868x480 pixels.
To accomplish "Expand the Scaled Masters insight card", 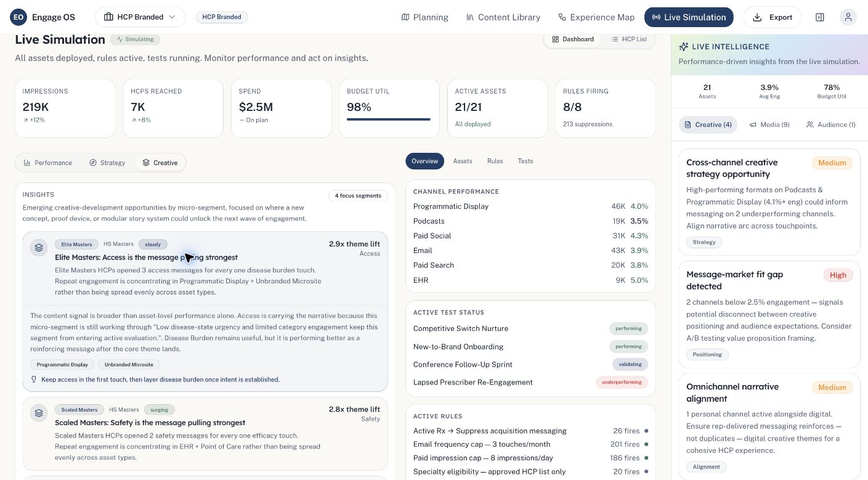I will (205, 434).
